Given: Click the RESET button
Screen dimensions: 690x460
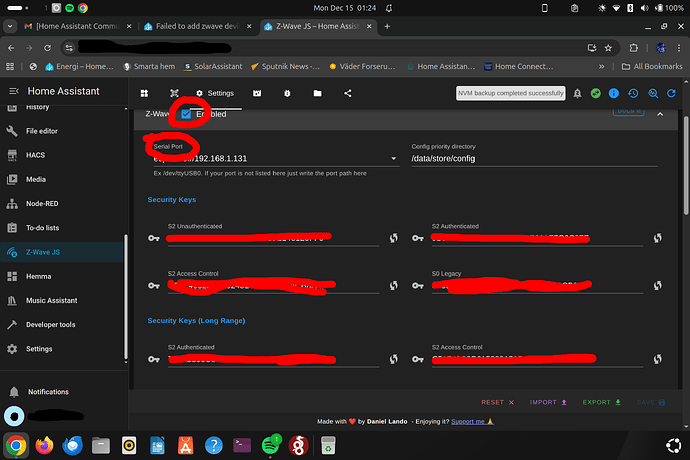Looking at the screenshot, I should click(x=498, y=402).
